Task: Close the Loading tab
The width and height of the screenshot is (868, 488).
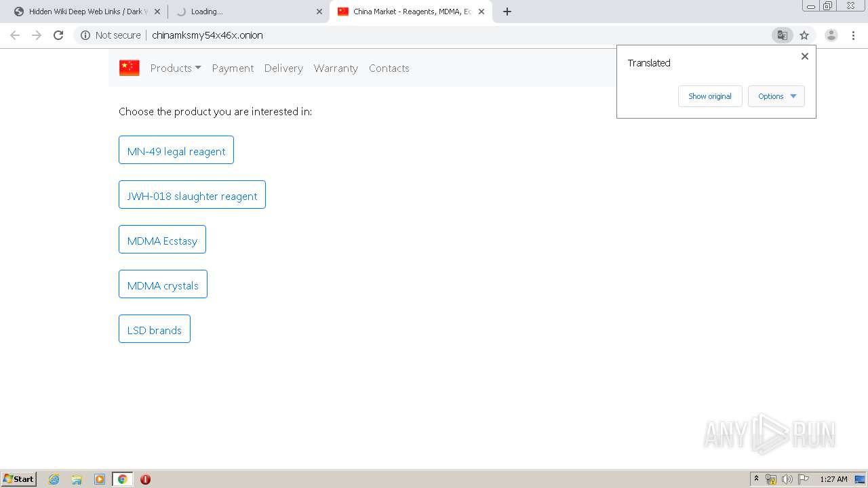Action: pyautogui.click(x=319, y=12)
